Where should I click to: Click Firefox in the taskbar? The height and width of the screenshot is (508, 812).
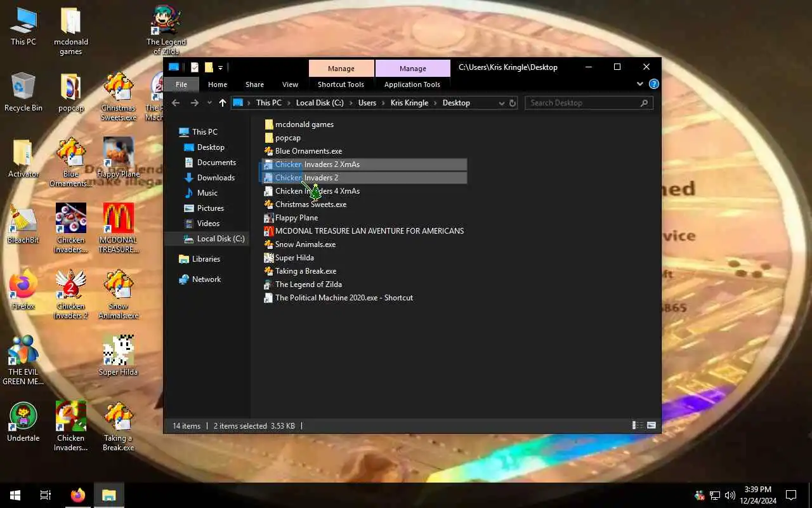coord(78,495)
